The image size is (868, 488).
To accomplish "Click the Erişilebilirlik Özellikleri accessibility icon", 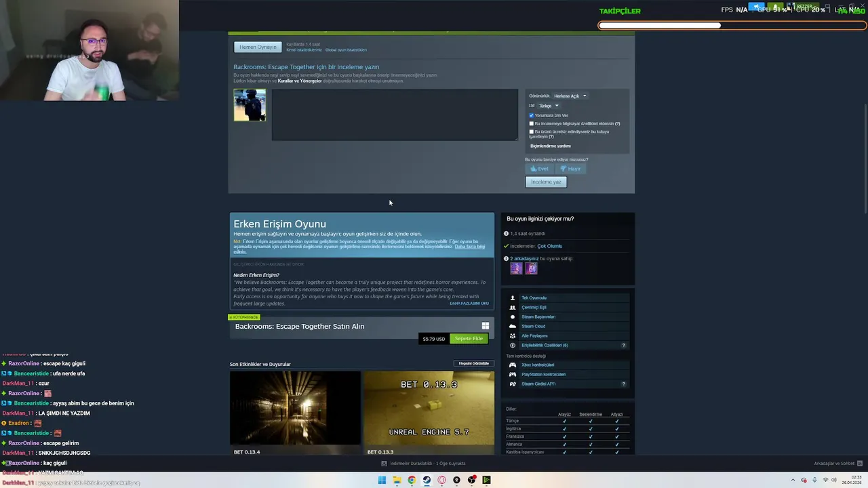I will click(513, 345).
